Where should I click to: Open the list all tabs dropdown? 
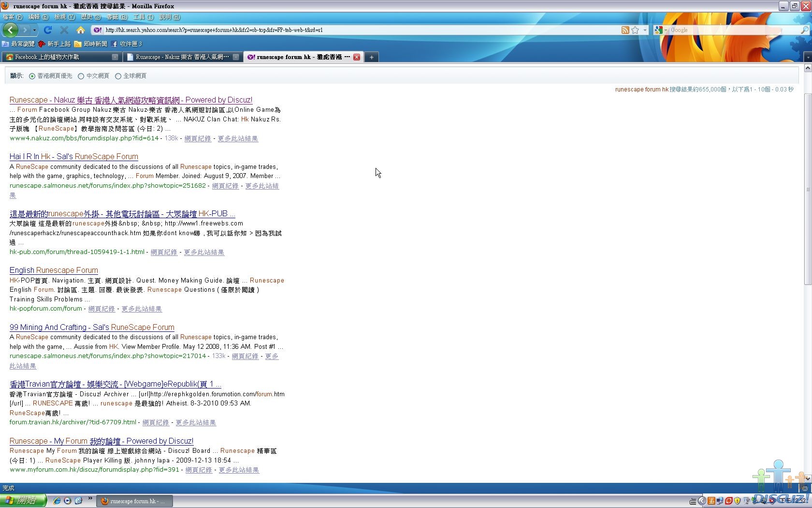coord(807,57)
